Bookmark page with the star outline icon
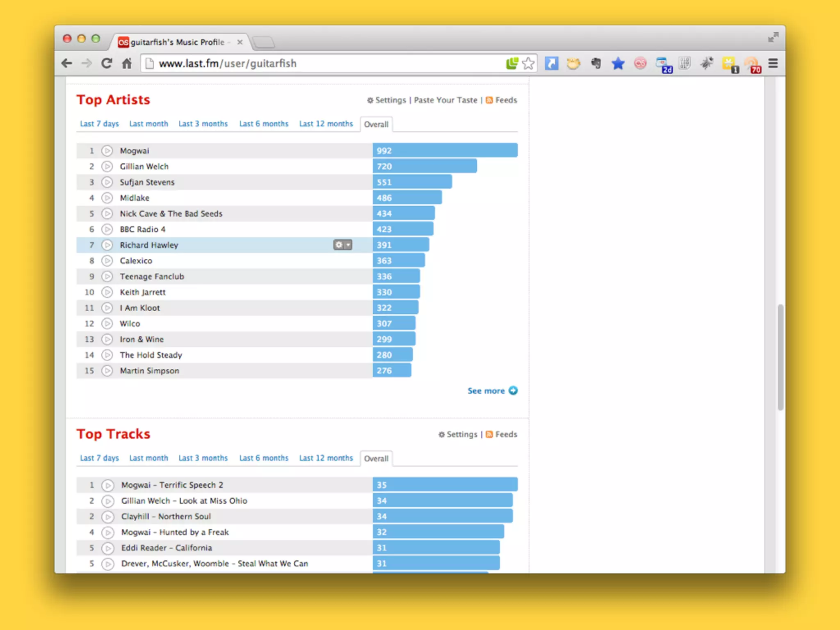Image resolution: width=840 pixels, height=630 pixels. 528,64
